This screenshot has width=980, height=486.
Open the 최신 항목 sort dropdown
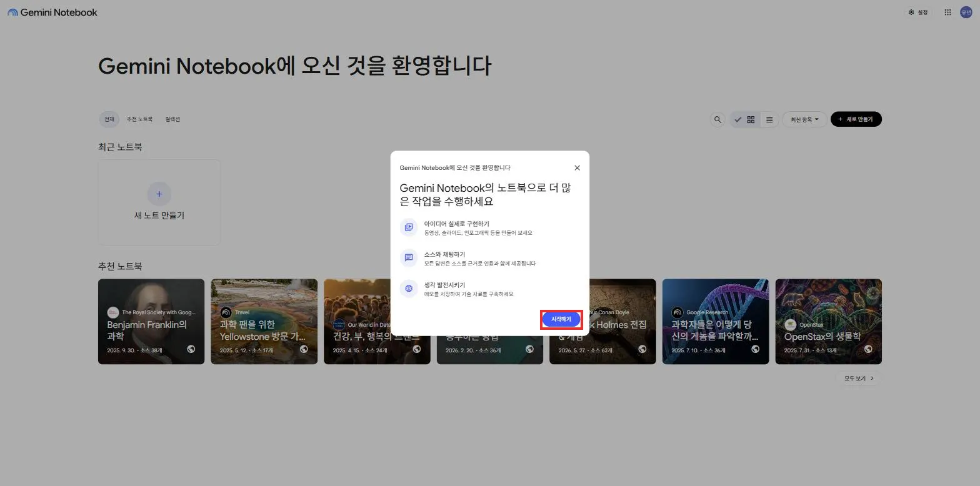pos(804,119)
